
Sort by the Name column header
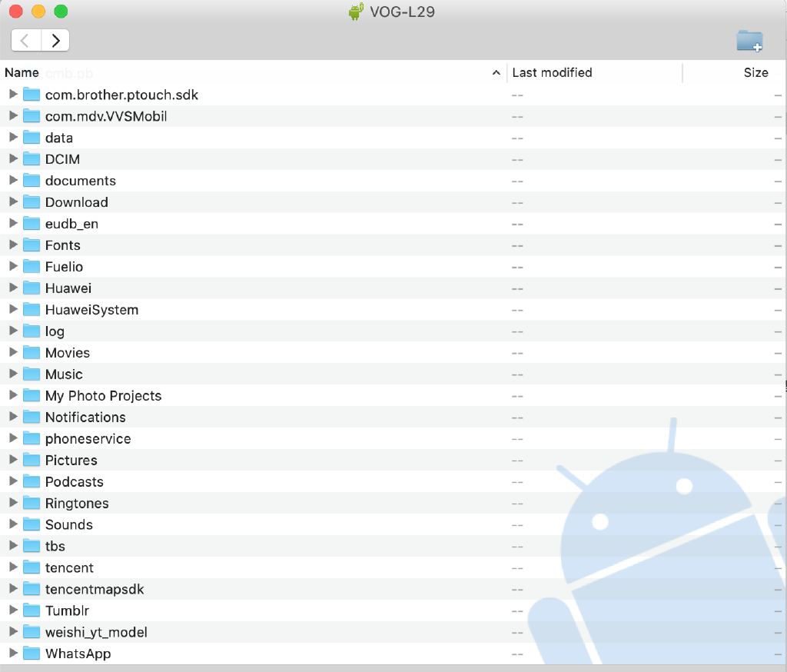click(x=22, y=73)
